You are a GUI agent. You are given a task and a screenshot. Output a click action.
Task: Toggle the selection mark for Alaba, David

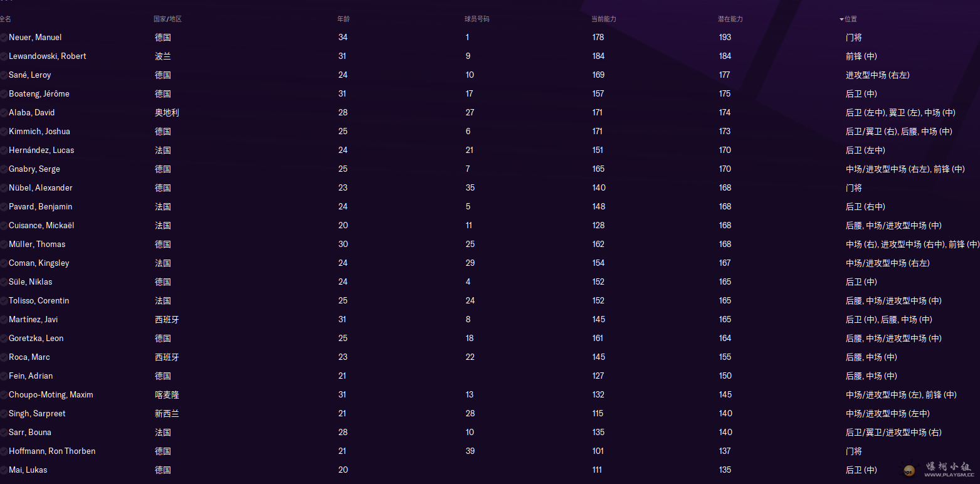[x=4, y=113]
